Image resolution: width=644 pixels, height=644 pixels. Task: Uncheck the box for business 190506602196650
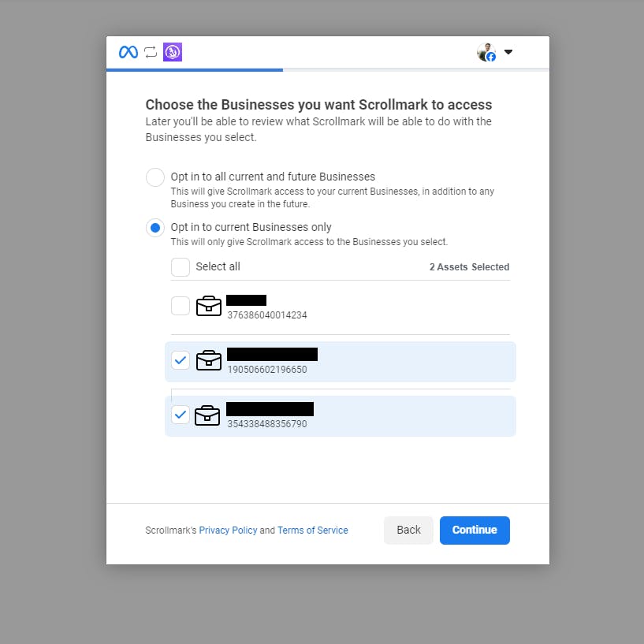[181, 360]
